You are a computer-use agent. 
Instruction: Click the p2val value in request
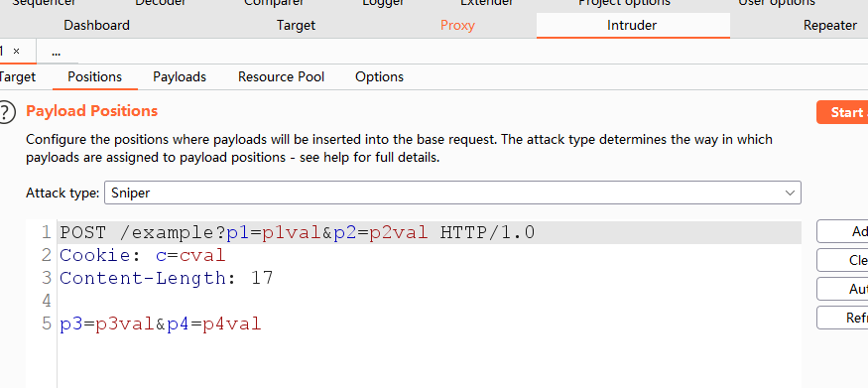click(x=399, y=233)
